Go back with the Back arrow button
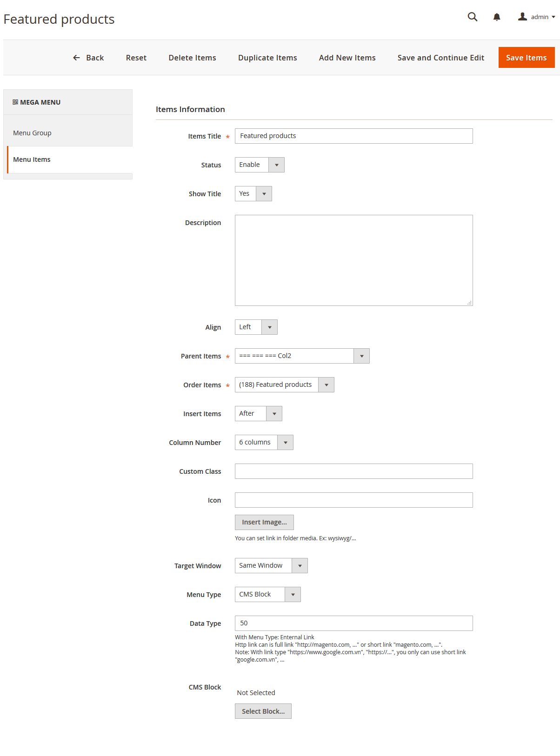Screen dimensions: 560x756 88,58
